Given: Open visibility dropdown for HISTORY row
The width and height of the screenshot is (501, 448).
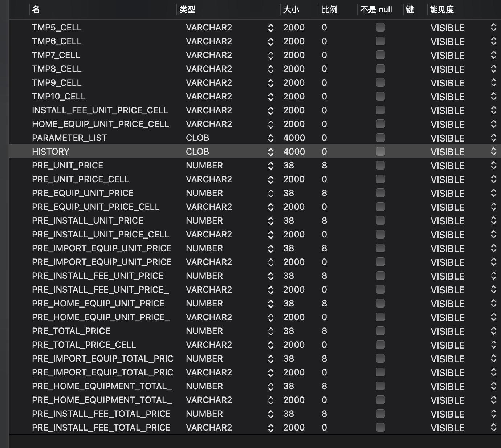Looking at the screenshot, I should (x=493, y=152).
